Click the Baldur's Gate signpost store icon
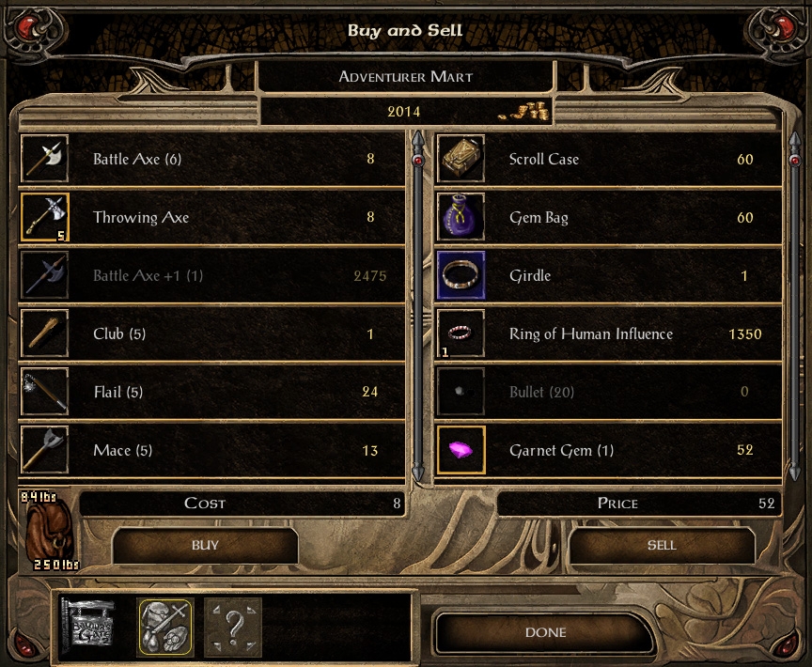Screen dimensions: 812x667 pos(87,625)
